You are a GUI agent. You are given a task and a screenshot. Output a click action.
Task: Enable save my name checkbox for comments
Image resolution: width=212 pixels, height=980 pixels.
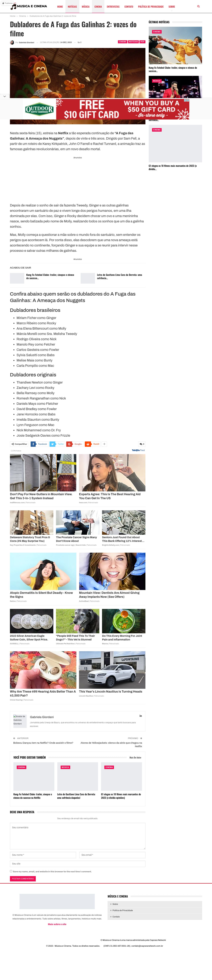pyautogui.click(x=11, y=871)
